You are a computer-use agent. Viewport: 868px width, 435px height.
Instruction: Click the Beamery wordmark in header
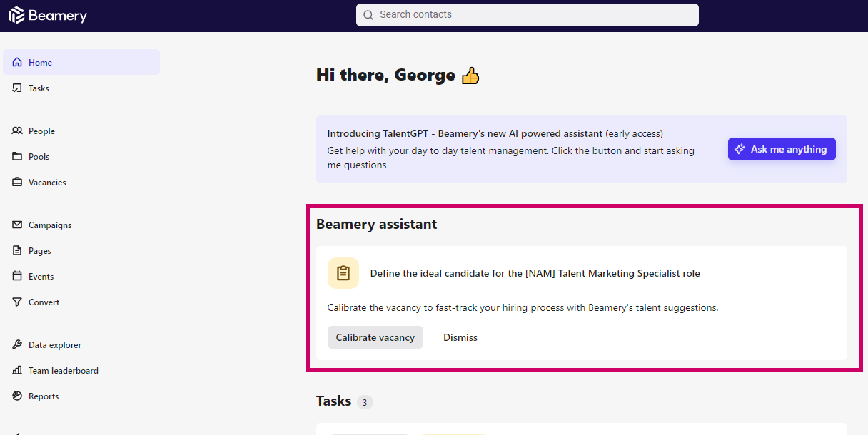click(x=58, y=16)
